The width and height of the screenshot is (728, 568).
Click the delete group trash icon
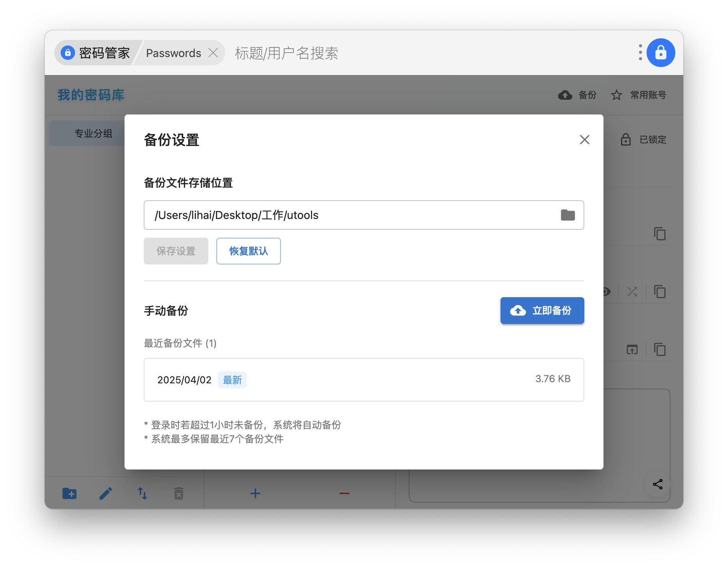(x=179, y=493)
